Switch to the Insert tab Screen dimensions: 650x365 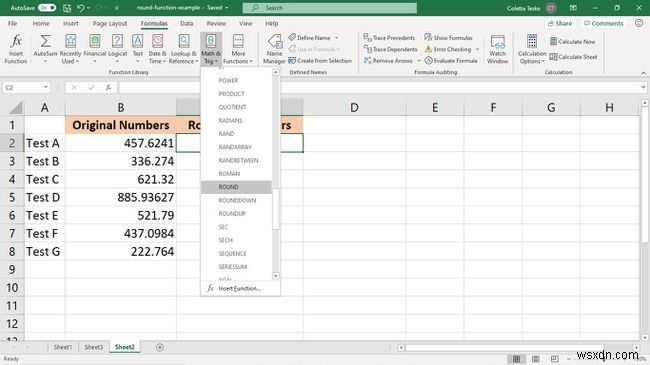pos(71,24)
